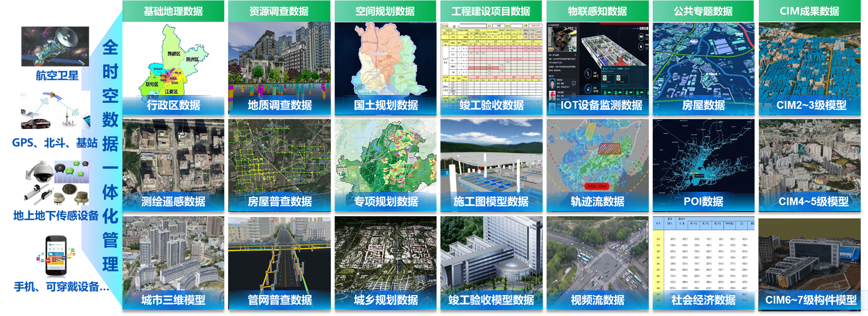This screenshot has height=316, width=868.
Task: Select the 轨迹流数据 heatmap tile
Action: pos(597,165)
